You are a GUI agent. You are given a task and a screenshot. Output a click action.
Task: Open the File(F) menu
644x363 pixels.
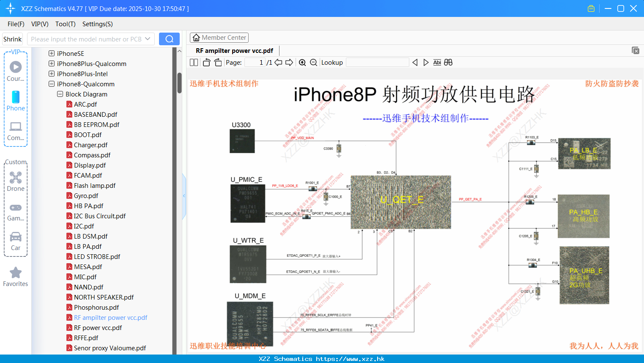click(x=16, y=24)
